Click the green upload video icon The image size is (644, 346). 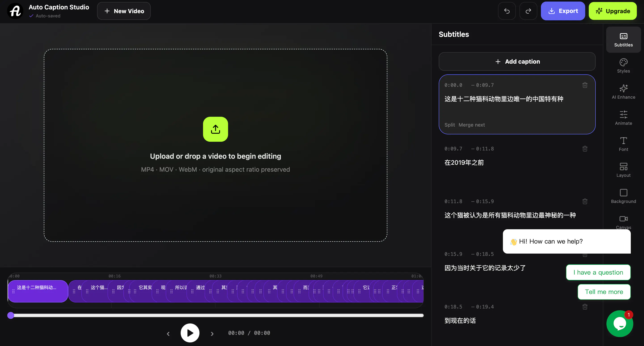point(216,129)
